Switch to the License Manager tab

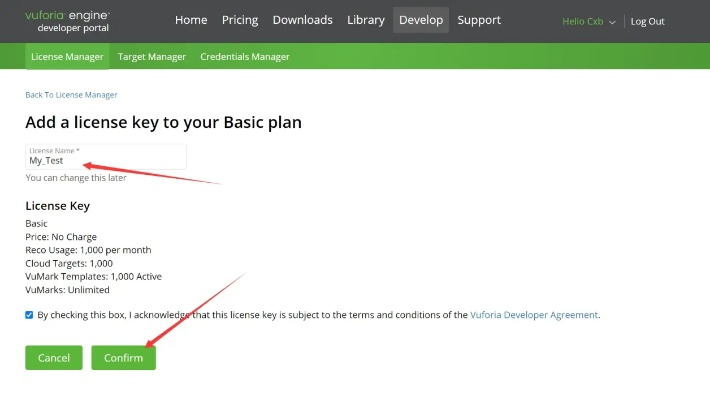(x=67, y=57)
